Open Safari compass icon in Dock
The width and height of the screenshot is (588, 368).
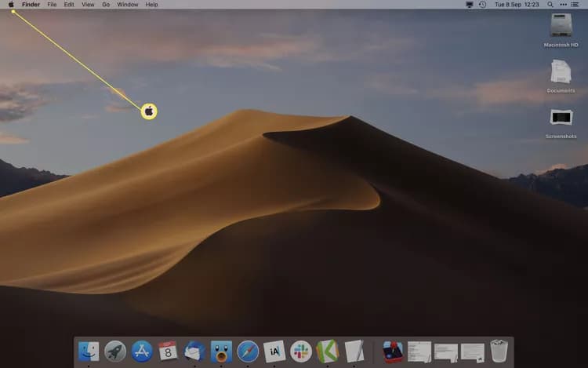click(x=248, y=352)
